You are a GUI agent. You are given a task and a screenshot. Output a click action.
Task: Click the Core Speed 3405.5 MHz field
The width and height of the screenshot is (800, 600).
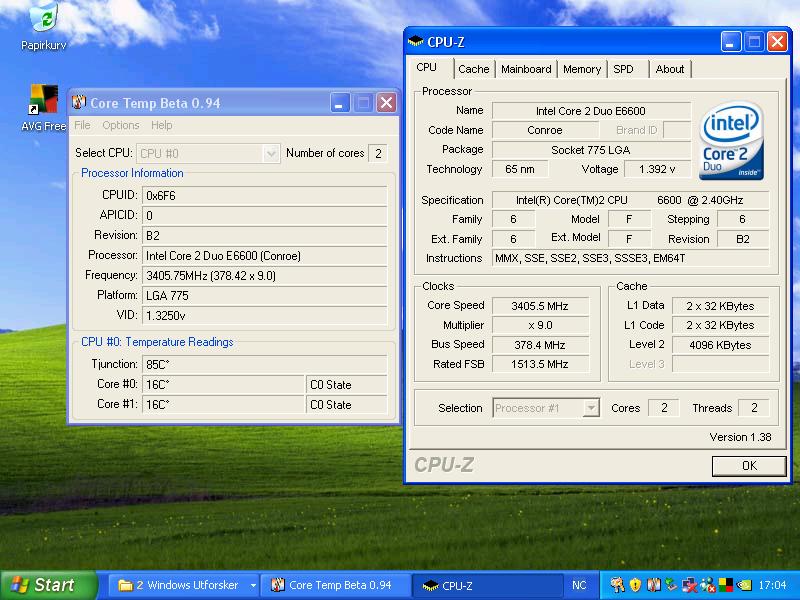540,306
